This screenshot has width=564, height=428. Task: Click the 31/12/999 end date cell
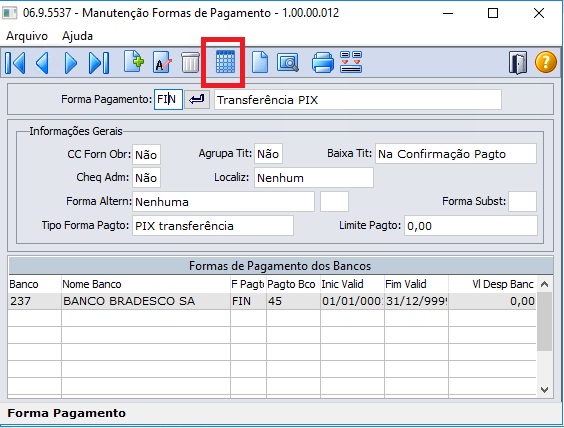[416, 301]
